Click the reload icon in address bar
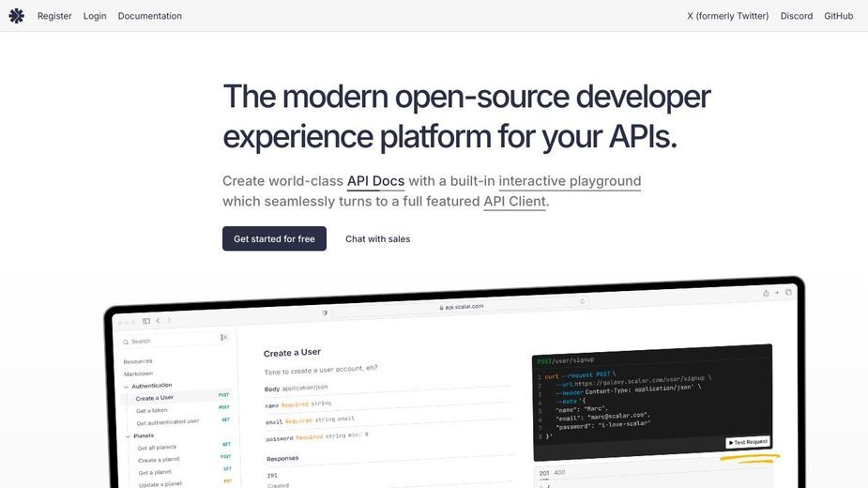 (x=583, y=301)
